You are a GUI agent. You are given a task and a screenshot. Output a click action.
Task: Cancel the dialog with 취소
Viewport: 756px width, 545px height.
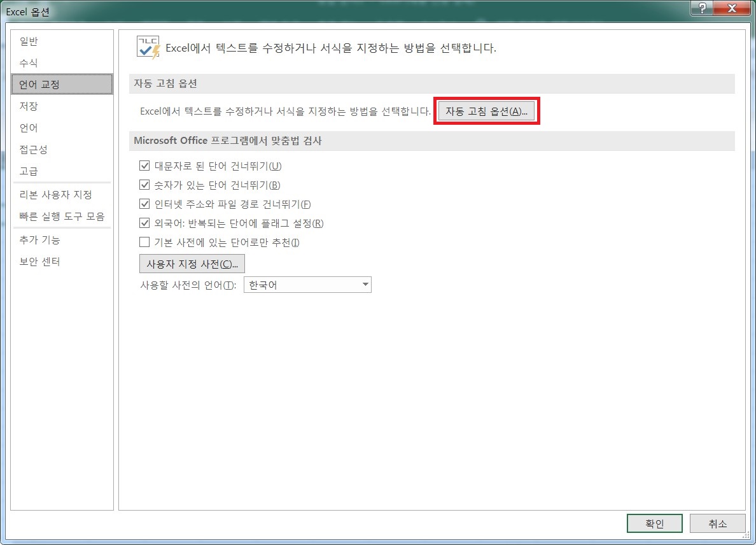[718, 523]
